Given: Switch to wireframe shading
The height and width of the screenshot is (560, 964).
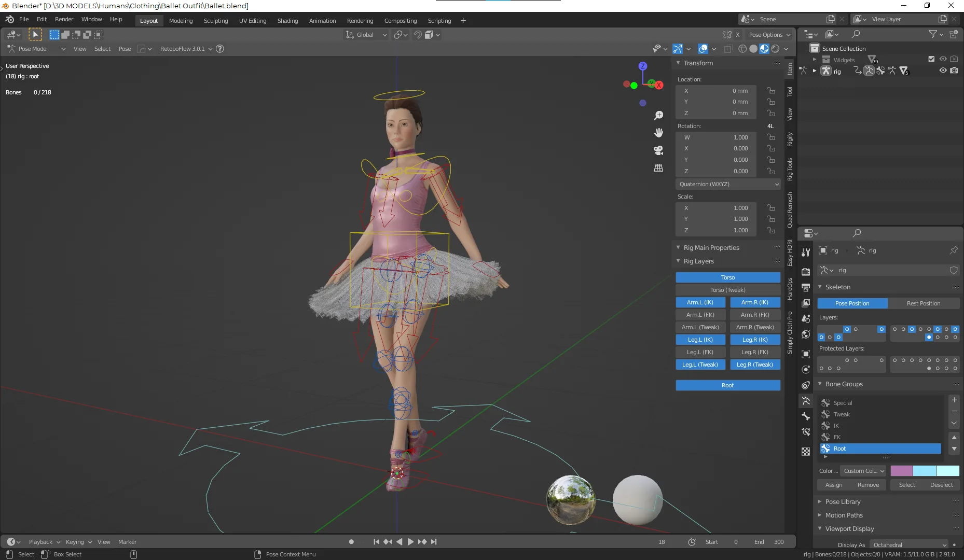Looking at the screenshot, I should [x=742, y=49].
